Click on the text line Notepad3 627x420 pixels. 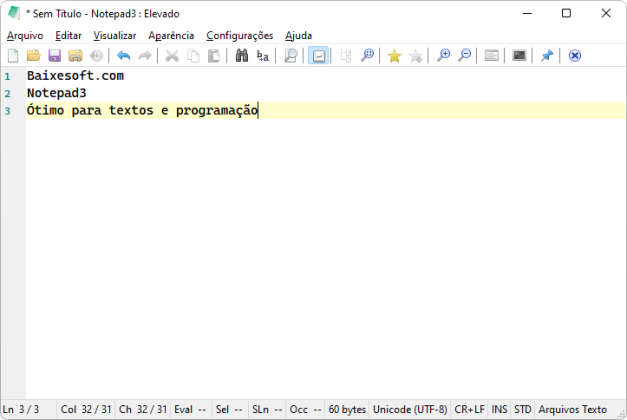click(57, 93)
